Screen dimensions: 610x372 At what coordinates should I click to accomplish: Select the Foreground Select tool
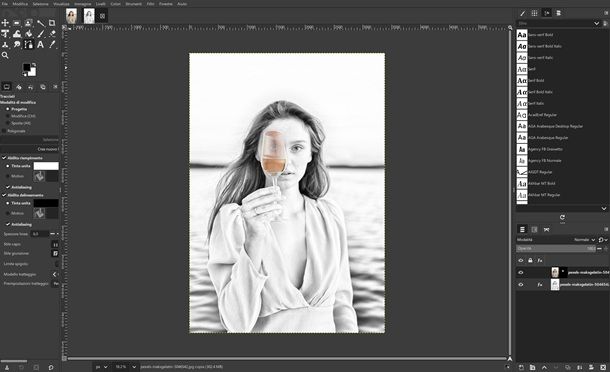click(x=28, y=23)
